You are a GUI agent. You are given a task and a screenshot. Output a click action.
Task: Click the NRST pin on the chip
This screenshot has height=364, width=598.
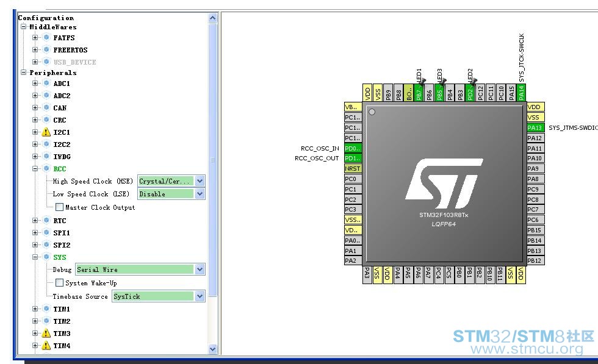tap(353, 168)
